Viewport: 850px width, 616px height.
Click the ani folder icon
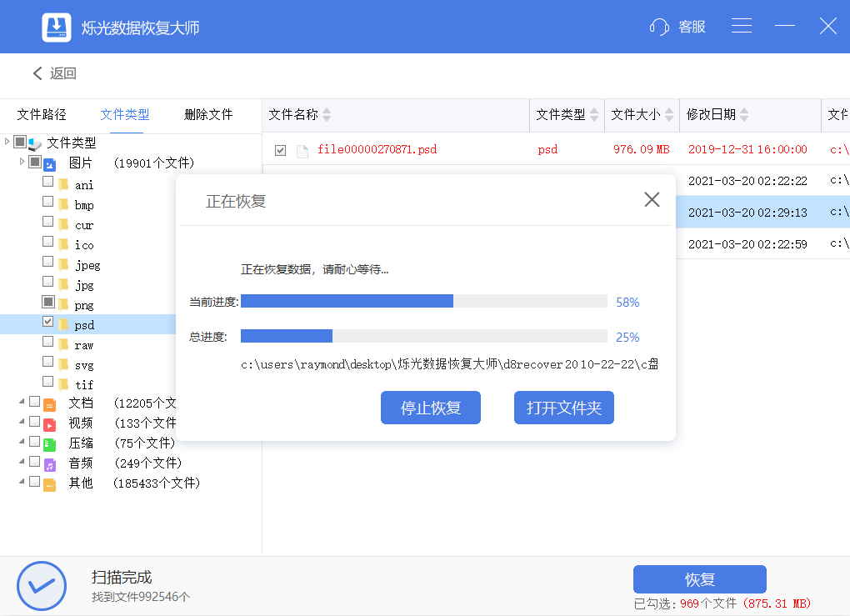click(x=63, y=185)
